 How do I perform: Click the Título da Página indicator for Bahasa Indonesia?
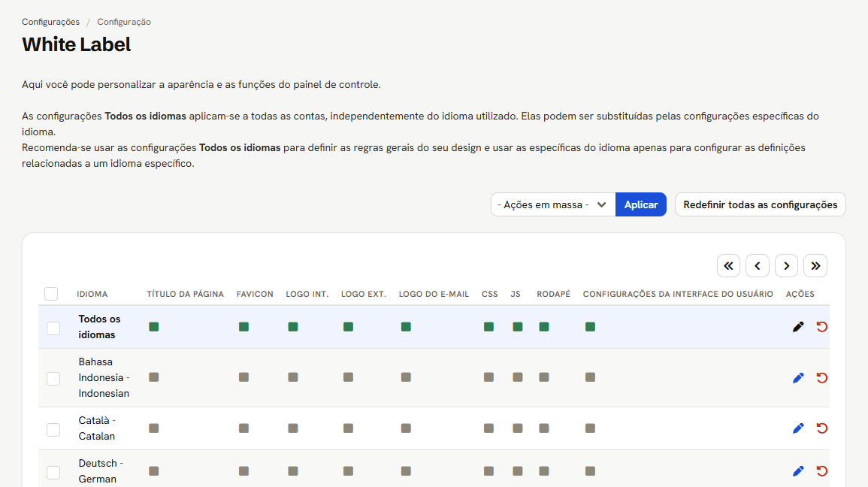tap(154, 377)
